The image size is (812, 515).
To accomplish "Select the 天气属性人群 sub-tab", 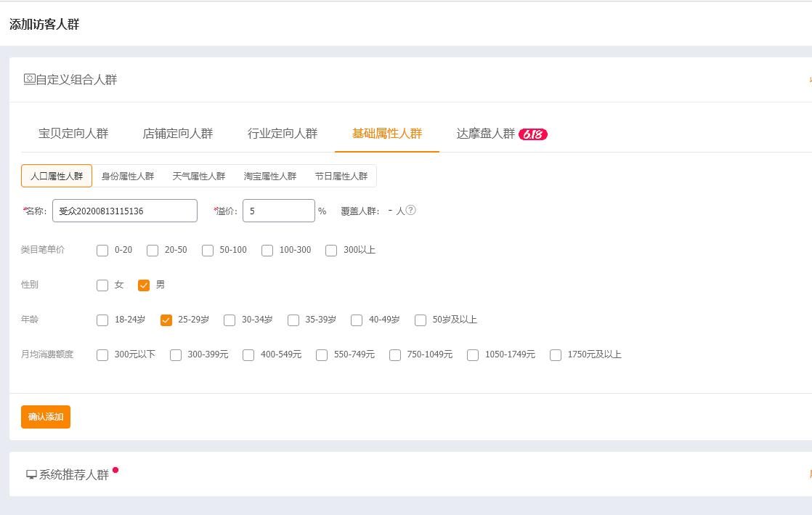I will coord(200,175).
